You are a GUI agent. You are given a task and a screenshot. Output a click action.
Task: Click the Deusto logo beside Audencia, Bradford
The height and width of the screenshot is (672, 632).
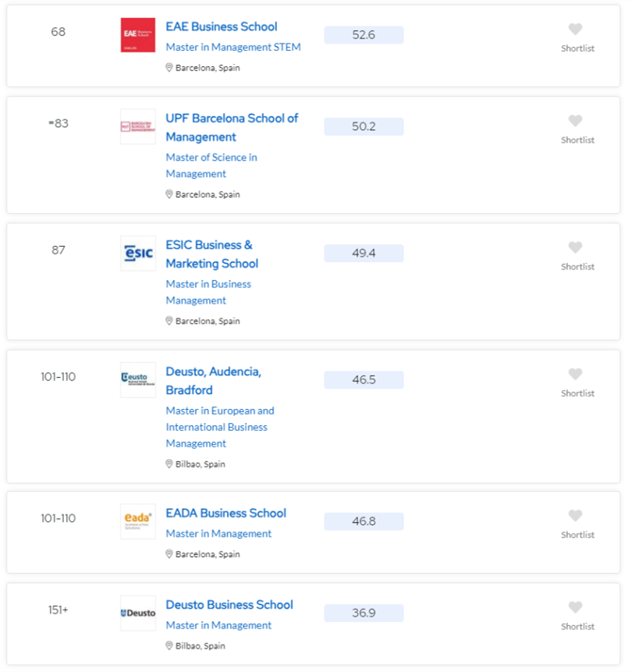(x=138, y=380)
